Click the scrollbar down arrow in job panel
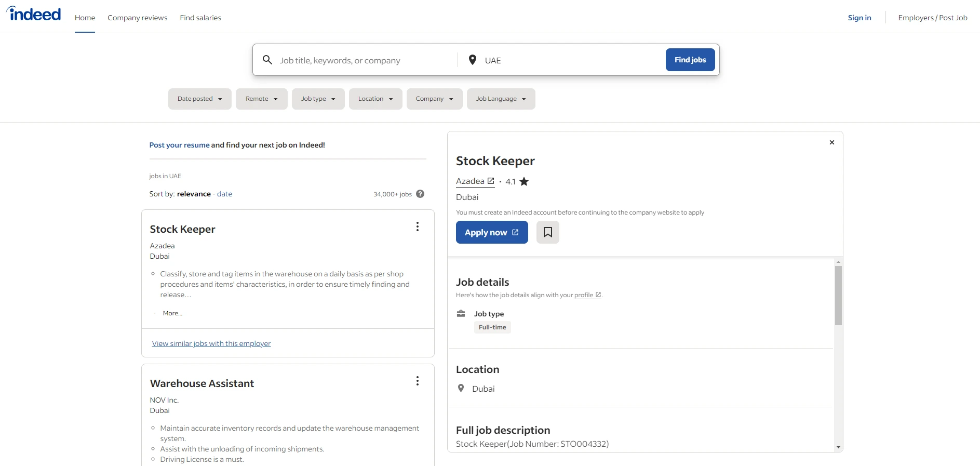The width and height of the screenshot is (980, 466). click(x=838, y=447)
